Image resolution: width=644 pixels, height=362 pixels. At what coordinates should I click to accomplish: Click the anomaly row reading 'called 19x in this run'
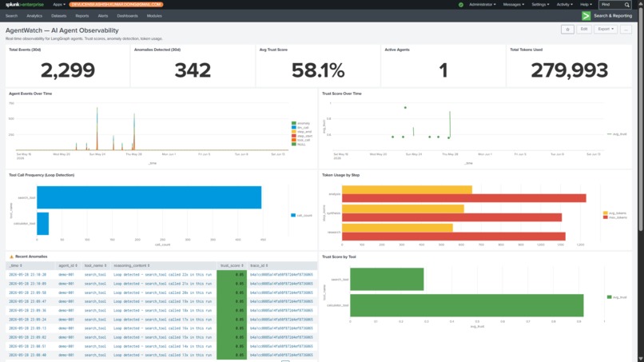(x=161, y=301)
